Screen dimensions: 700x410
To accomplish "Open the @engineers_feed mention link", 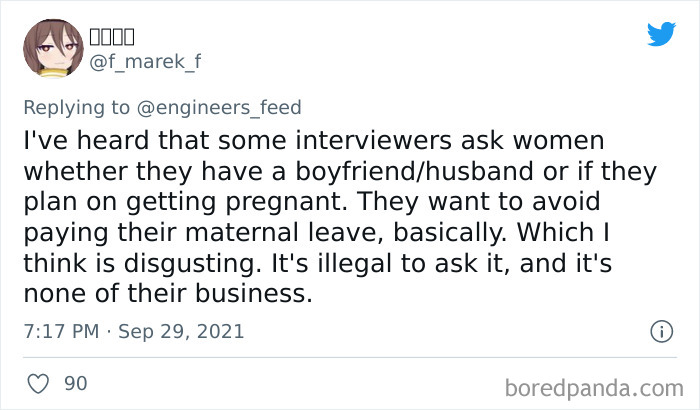I will point(225,107).
